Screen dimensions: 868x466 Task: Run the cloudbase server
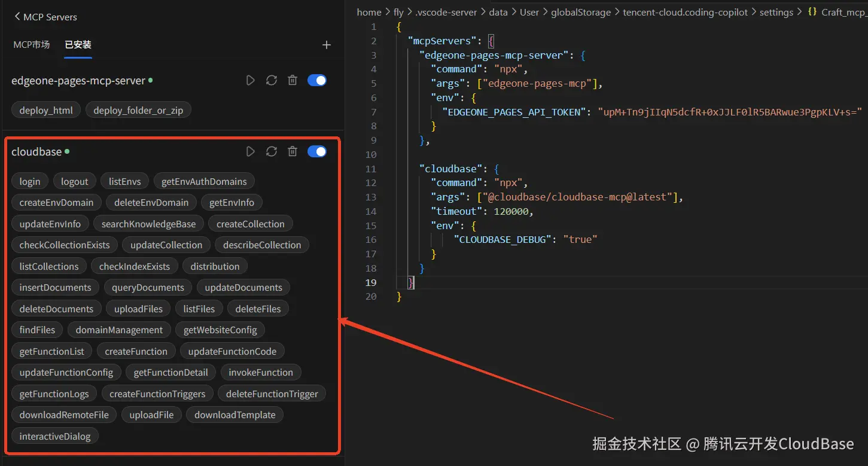[x=250, y=151]
